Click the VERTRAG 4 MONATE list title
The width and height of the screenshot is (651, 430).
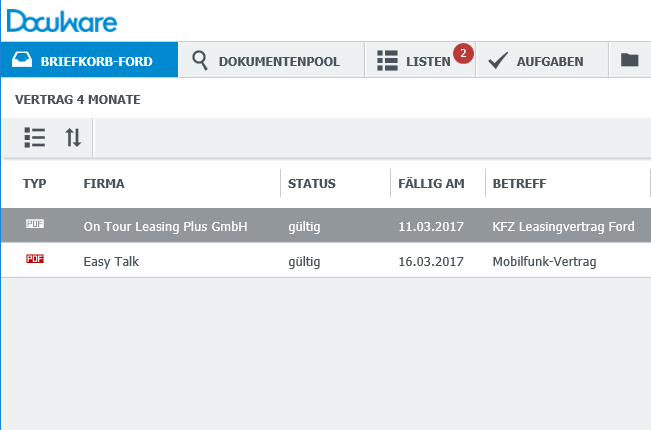pos(78,100)
